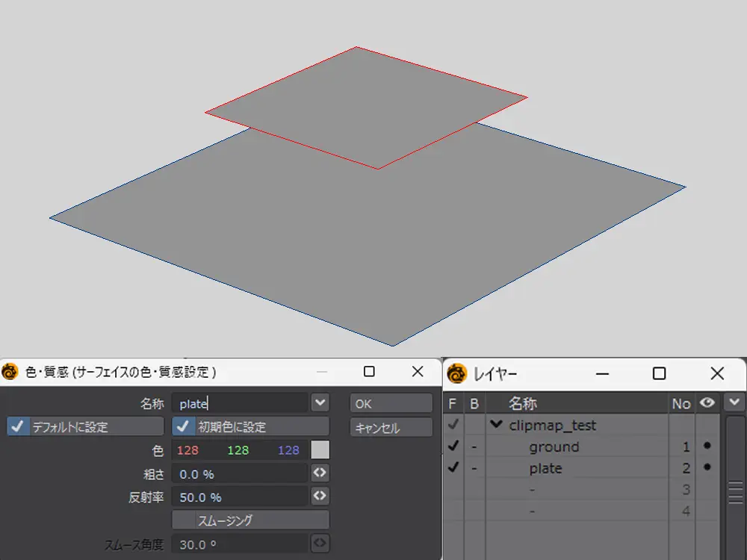Collapse the clipmap_test object tree
The width and height of the screenshot is (747, 560).
496,425
